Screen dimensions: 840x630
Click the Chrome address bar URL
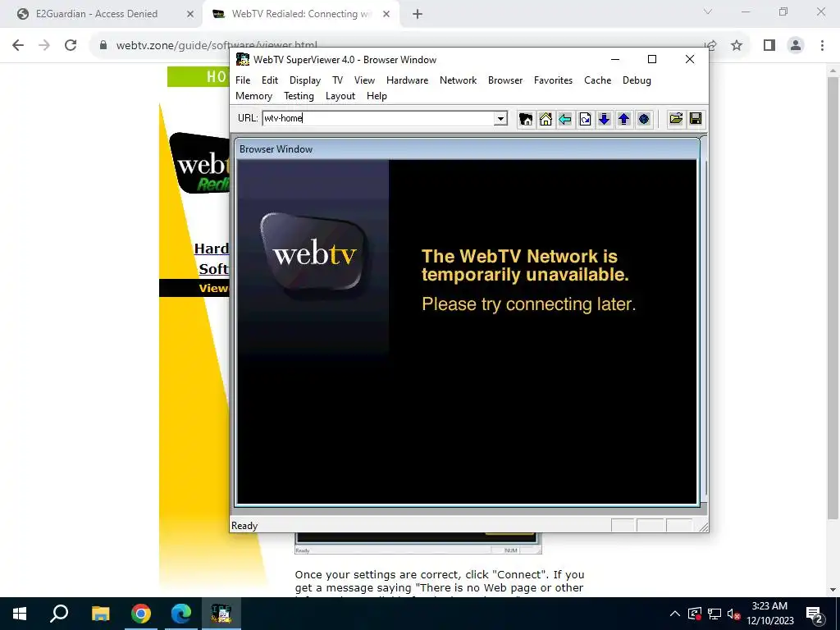(217, 46)
